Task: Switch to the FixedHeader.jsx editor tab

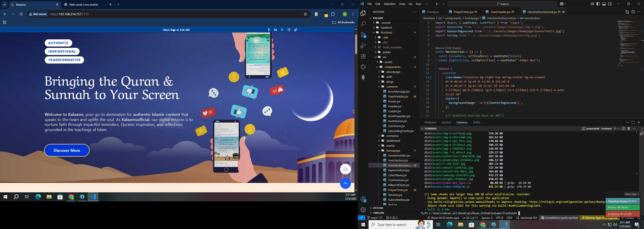Action: click(x=500, y=12)
